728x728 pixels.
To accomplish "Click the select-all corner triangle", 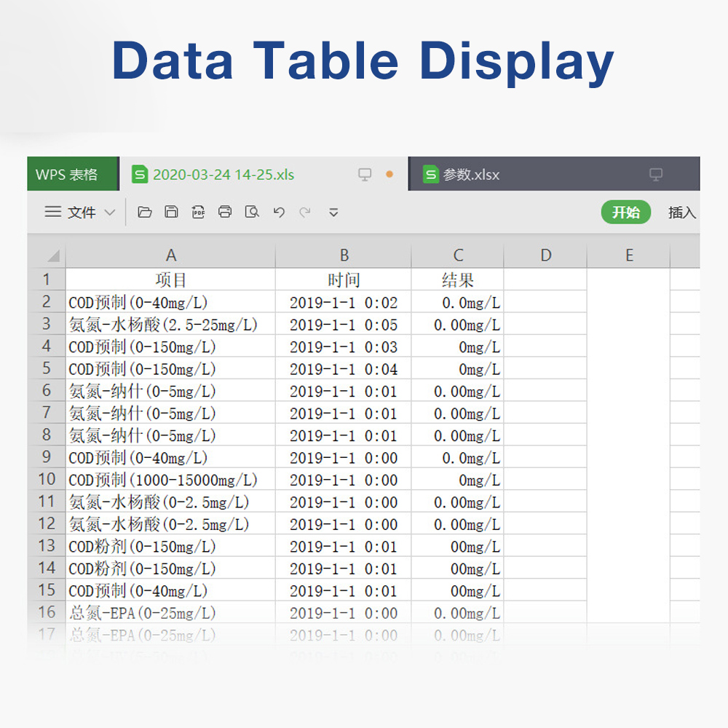I will coord(54,256).
